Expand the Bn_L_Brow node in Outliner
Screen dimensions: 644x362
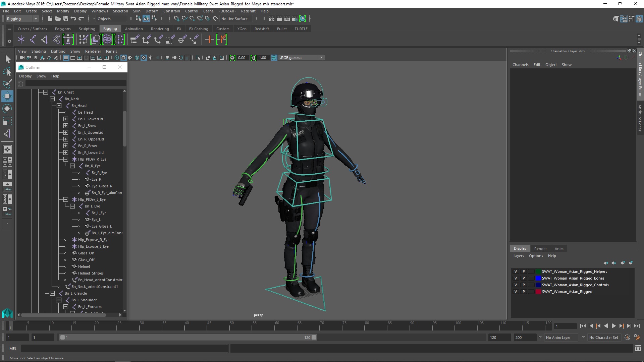click(x=66, y=126)
